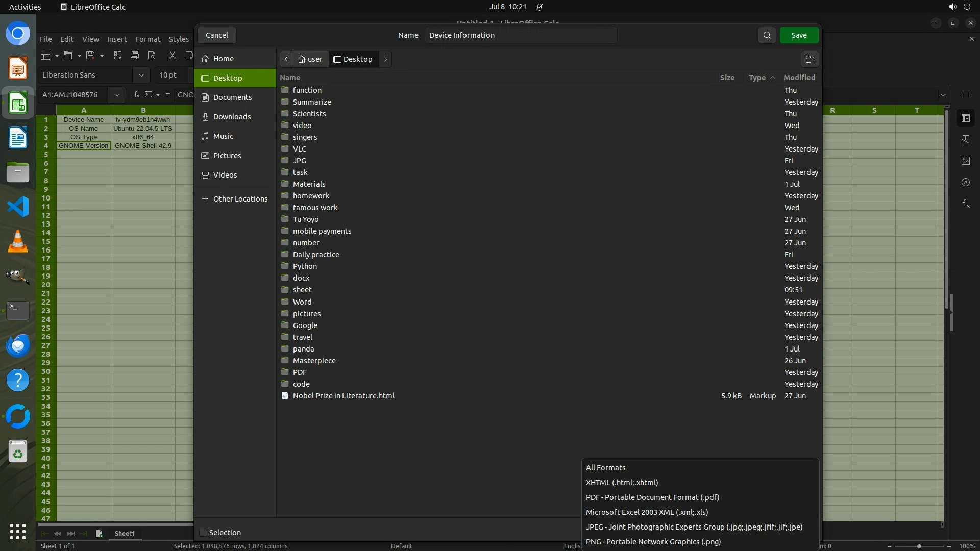
Task: Toggle Do Not Disturb bell icon in top bar
Action: pyautogui.click(x=540, y=7)
